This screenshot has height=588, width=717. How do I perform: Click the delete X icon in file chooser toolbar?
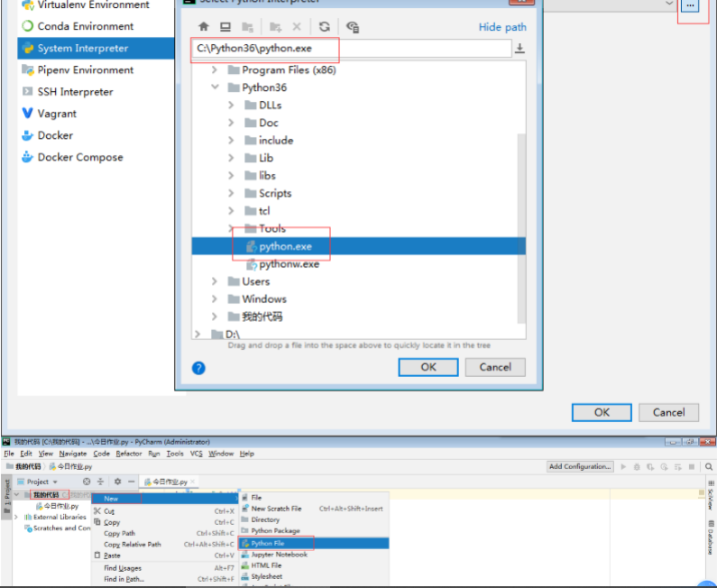[x=297, y=26]
